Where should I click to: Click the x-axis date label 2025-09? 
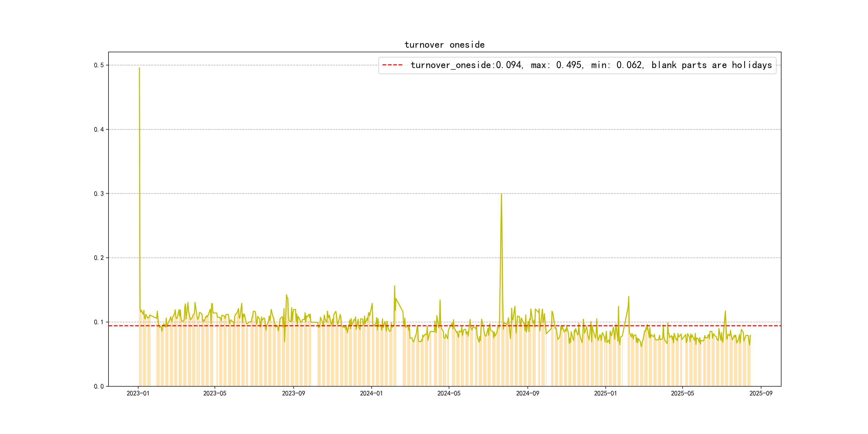(x=761, y=393)
